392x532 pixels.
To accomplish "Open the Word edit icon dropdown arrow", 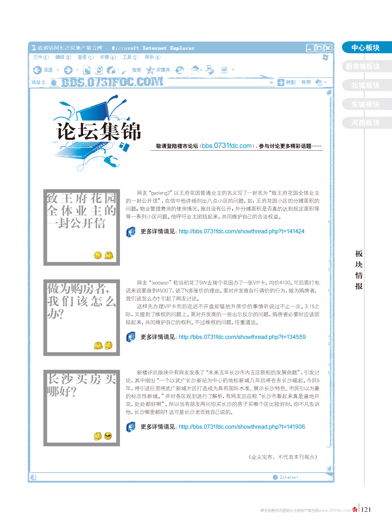I will pos(233,70).
